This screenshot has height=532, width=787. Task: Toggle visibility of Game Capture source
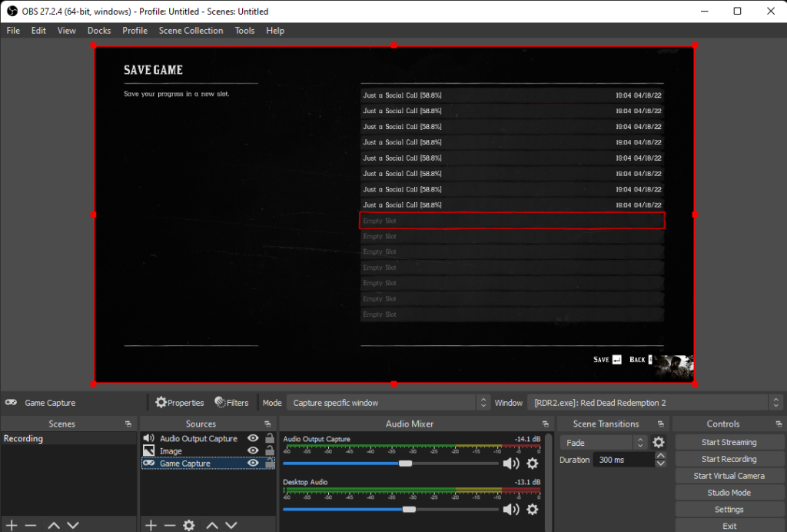[x=253, y=464]
